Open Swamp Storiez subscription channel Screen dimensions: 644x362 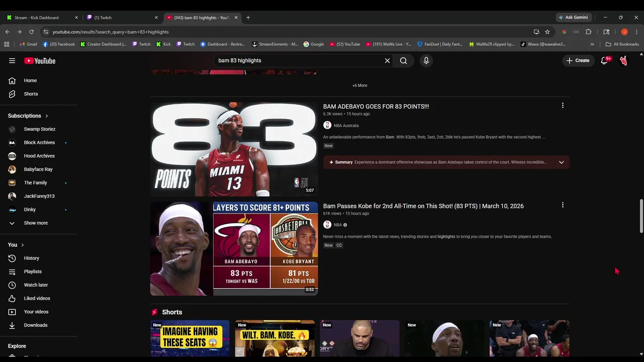coord(39,129)
